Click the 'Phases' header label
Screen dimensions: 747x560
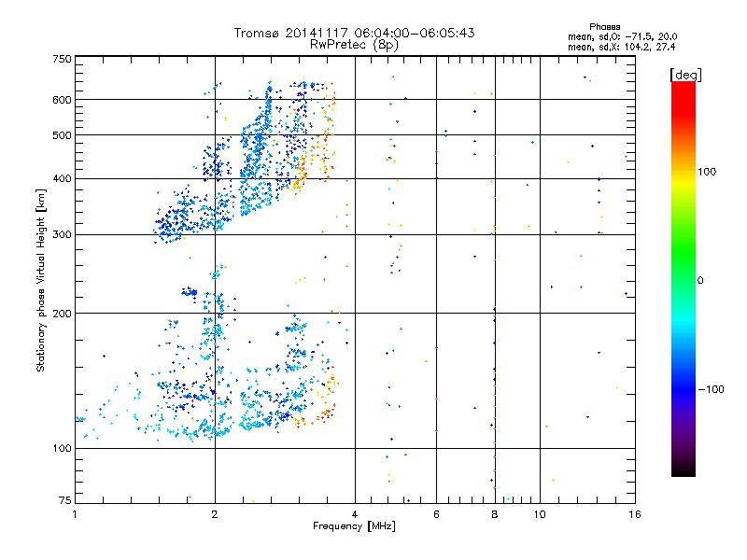[604, 27]
